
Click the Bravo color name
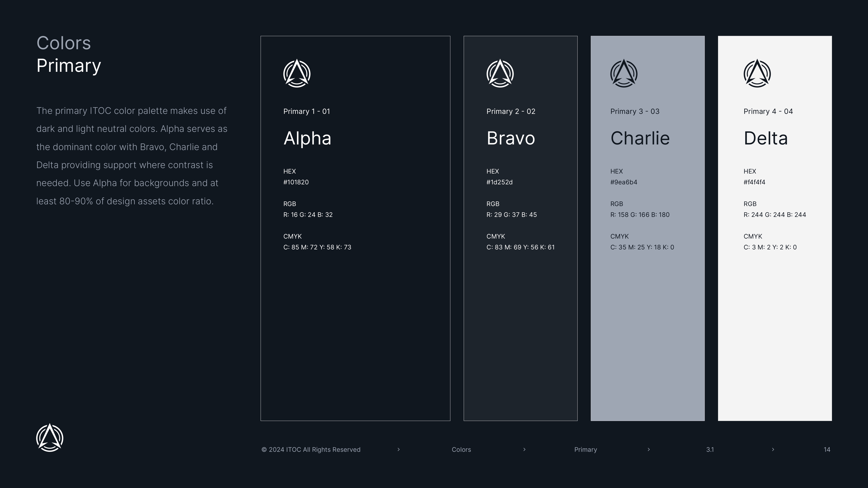click(x=511, y=138)
